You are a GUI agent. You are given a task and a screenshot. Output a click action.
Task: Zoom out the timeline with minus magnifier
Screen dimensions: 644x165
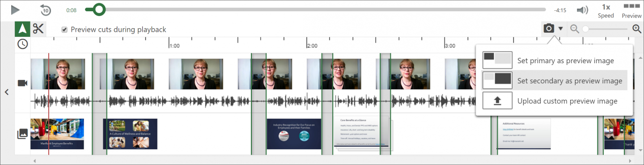pos(575,29)
